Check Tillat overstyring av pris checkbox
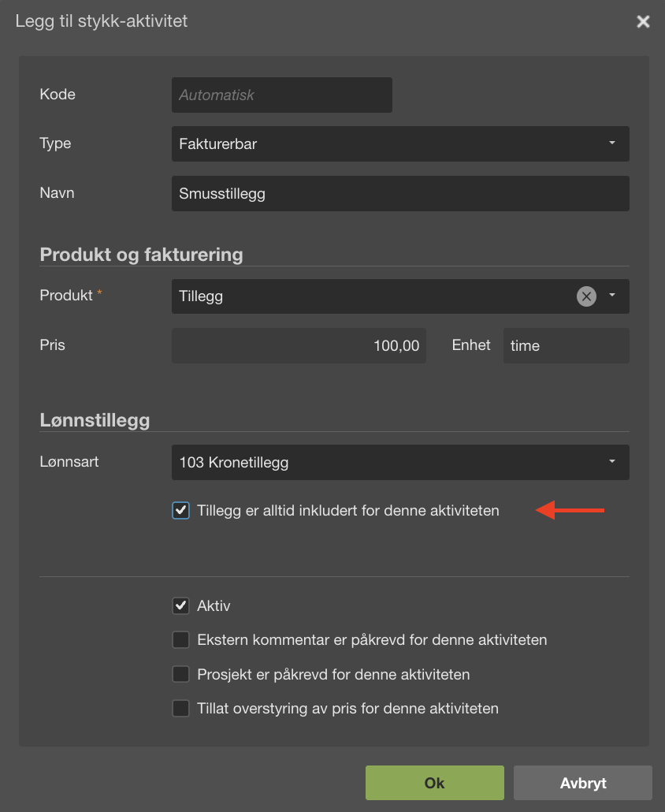 pyautogui.click(x=180, y=708)
